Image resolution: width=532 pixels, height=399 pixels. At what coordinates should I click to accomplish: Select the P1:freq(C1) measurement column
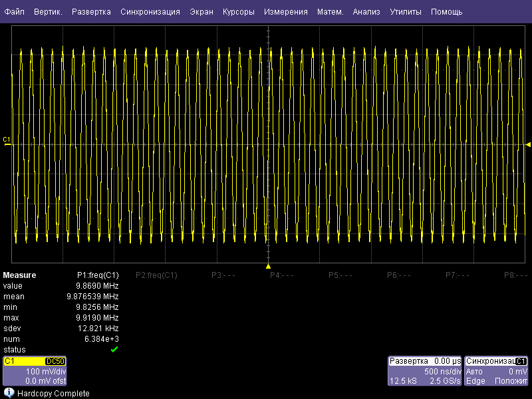click(x=98, y=275)
